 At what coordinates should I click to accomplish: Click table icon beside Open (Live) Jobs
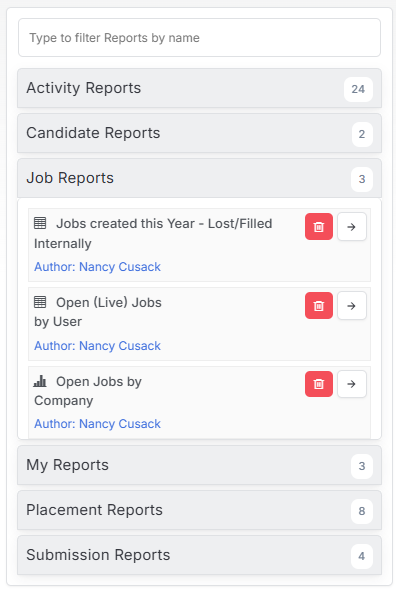40,302
